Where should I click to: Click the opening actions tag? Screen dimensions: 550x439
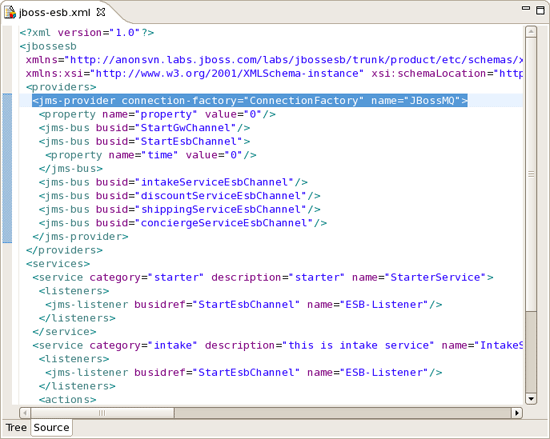[67, 400]
